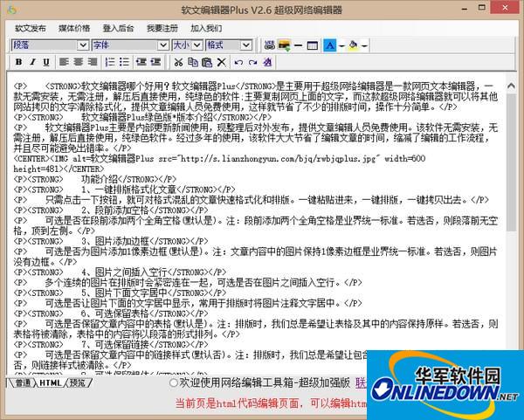Switch to the HTML tab
Screen dimensions: 524x420
(51, 383)
